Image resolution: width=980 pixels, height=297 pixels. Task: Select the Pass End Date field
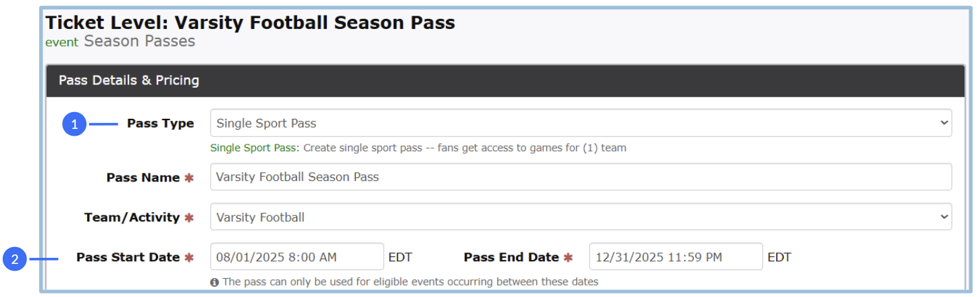675,257
